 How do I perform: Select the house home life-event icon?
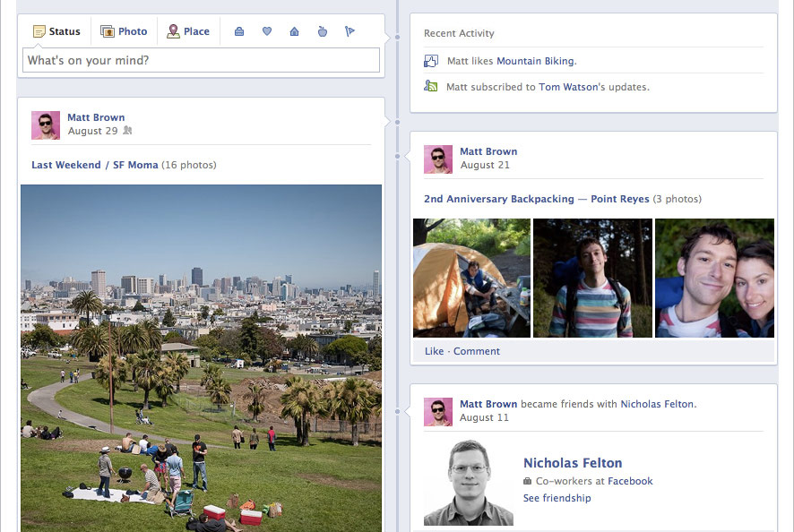point(294,31)
